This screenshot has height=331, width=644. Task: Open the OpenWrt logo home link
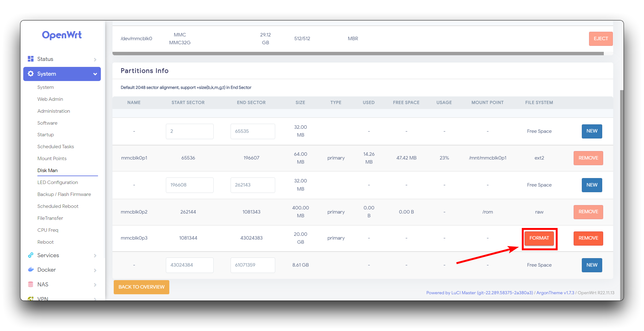[x=62, y=35]
